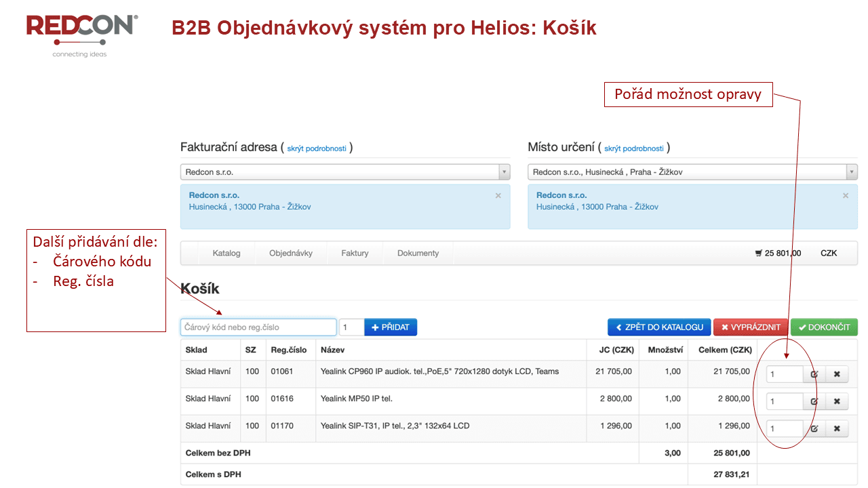Click the edit icon in the Yealink SIP-T31 row
The image size is (868, 488).
click(814, 428)
